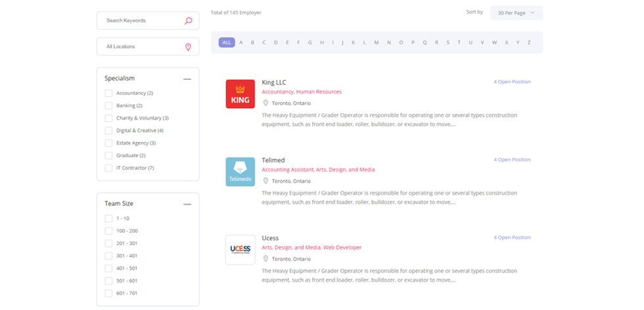644x310 pixels.
Task: Tick the Graduate (2) checkbox
Action: pyautogui.click(x=108, y=155)
